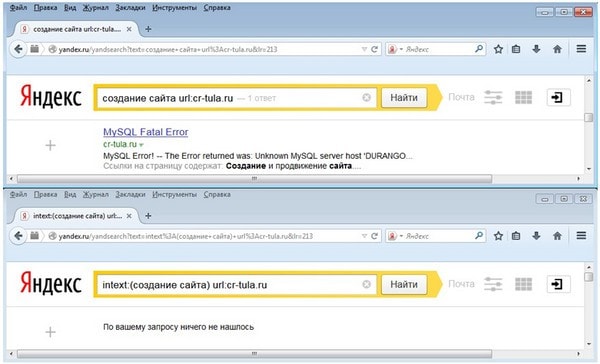Click login icon in bottom window
The width and height of the screenshot is (600, 364).
tap(558, 284)
